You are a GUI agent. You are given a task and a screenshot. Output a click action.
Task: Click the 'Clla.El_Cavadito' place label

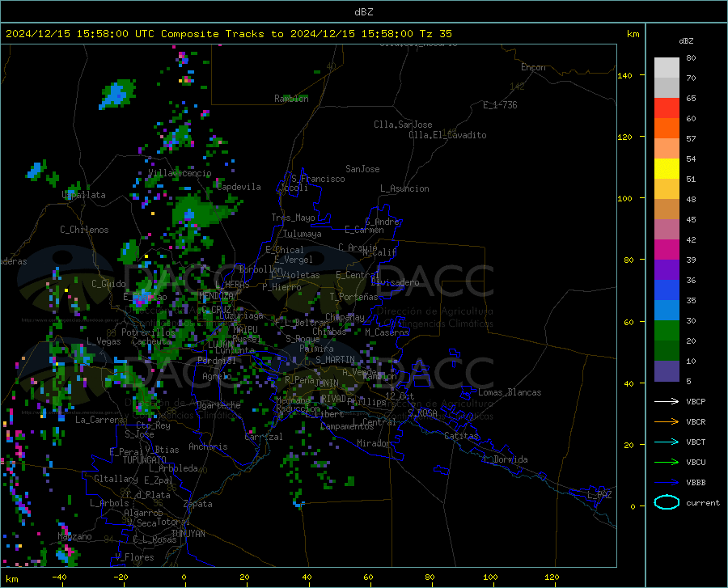coord(447,136)
